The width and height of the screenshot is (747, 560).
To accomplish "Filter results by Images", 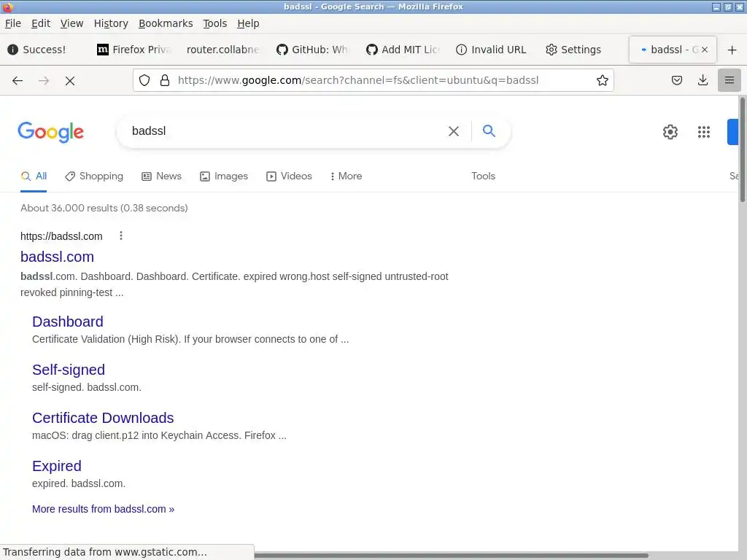I will (224, 176).
